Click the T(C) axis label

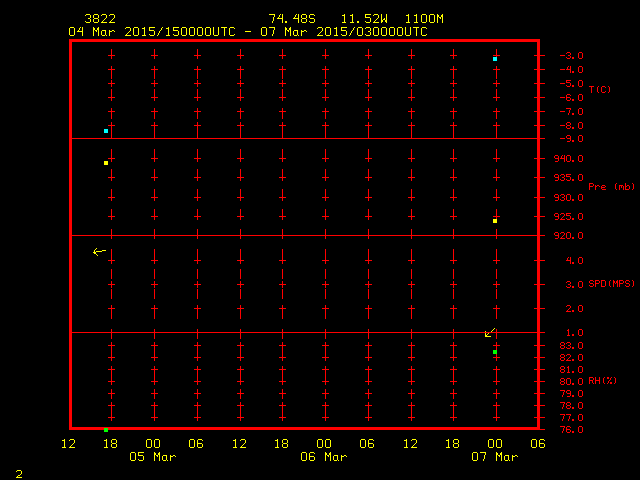(600, 90)
